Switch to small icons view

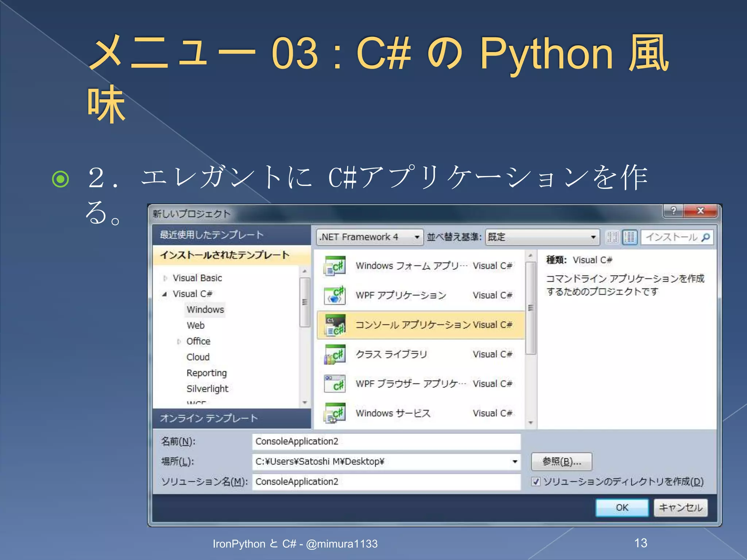(612, 237)
